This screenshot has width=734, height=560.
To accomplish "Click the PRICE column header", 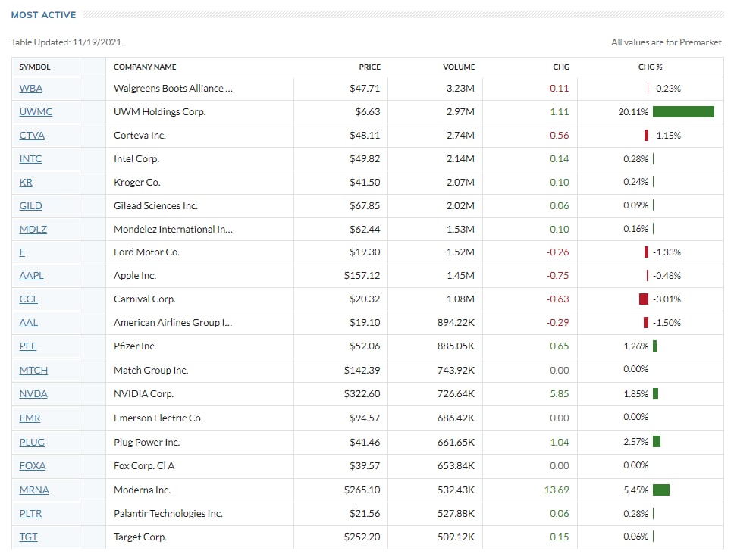I will [370, 67].
